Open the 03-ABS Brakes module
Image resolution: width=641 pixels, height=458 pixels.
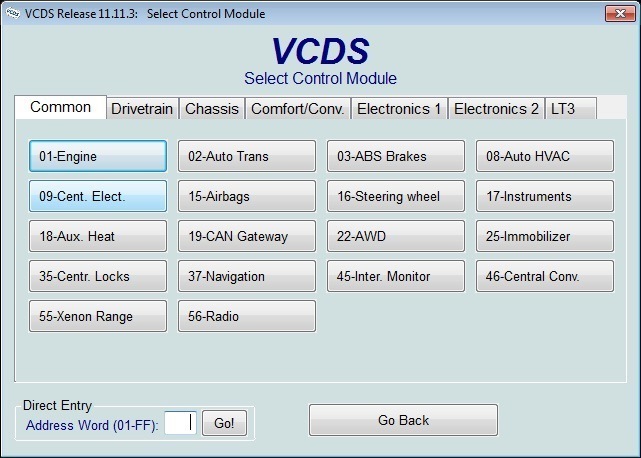(x=396, y=156)
